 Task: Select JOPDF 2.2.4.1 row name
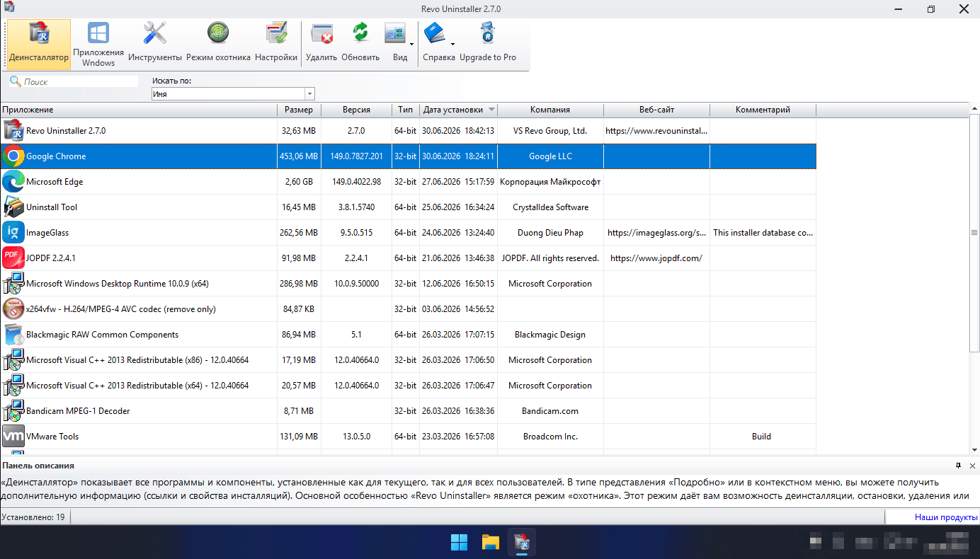coord(51,258)
